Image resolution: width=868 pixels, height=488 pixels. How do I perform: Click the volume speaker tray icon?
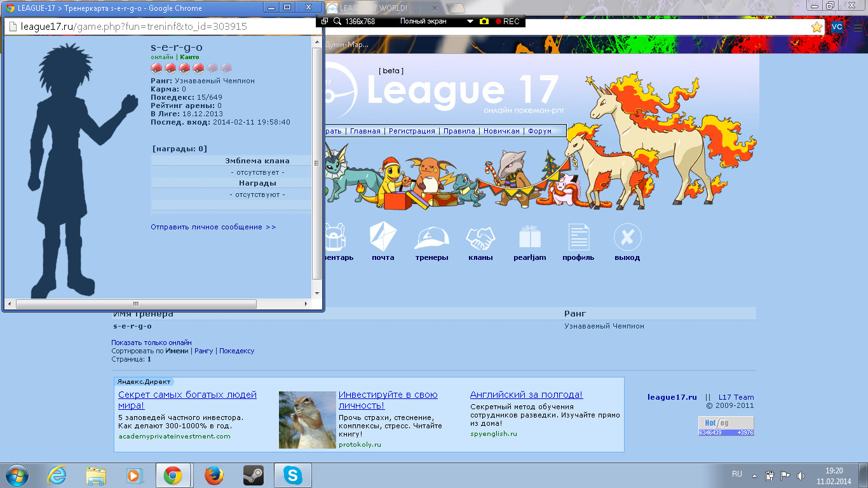(801, 475)
